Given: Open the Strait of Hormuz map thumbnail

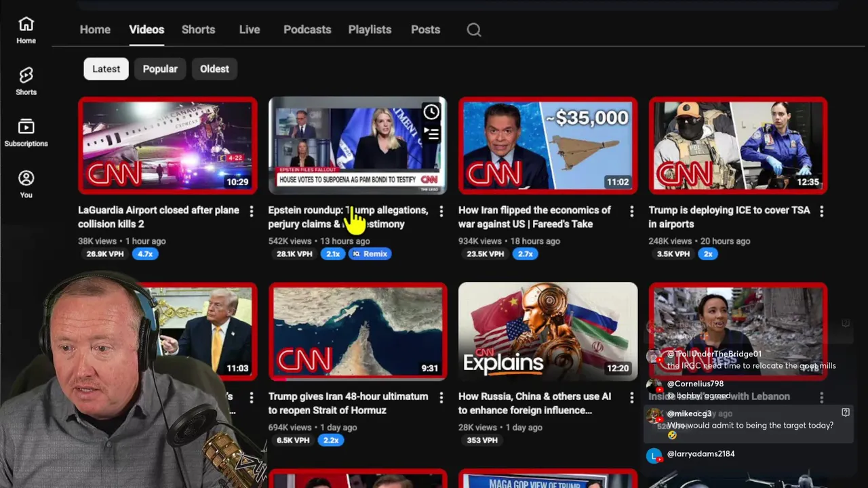Looking at the screenshot, I should [357, 331].
